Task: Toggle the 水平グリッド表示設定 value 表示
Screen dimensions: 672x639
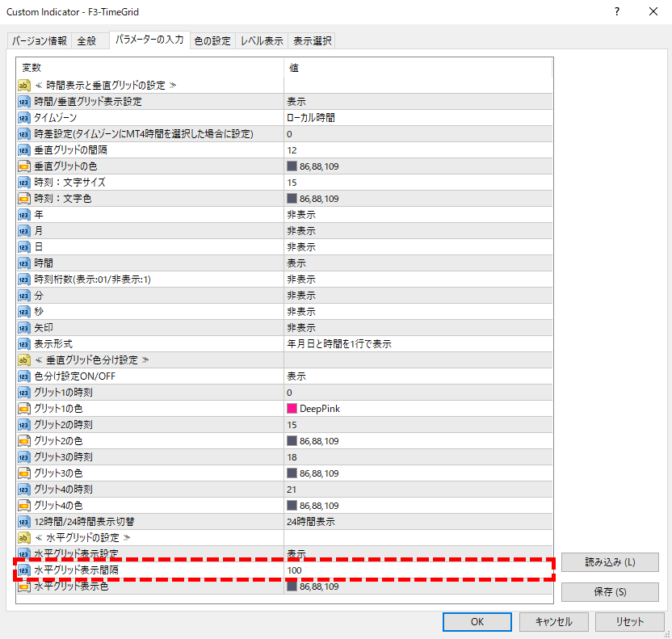Action: [x=296, y=554]
